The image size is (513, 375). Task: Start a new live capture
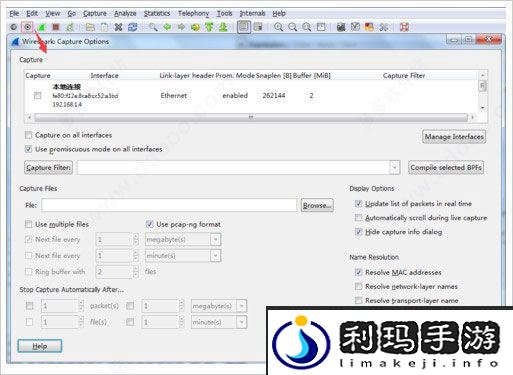point(41,27)
